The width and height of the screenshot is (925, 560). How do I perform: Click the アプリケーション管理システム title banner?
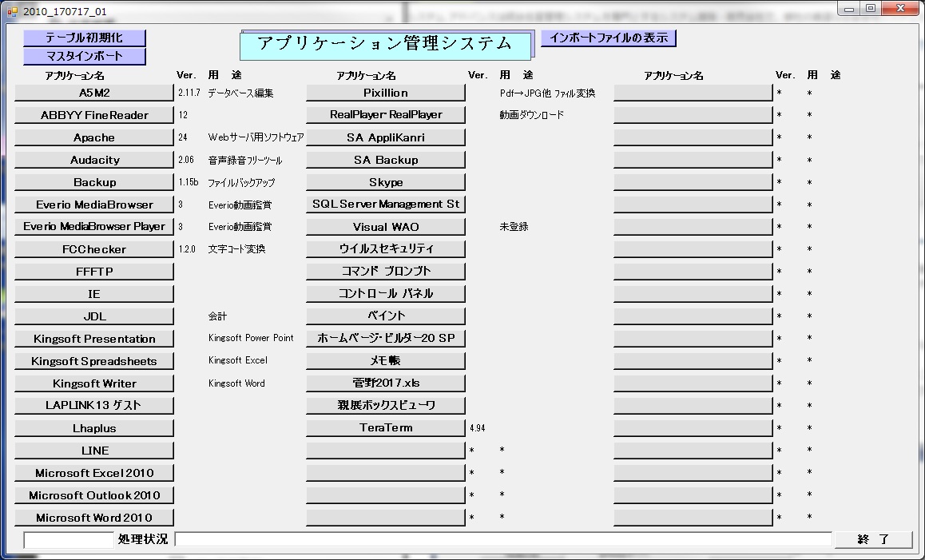coord(385,45)
